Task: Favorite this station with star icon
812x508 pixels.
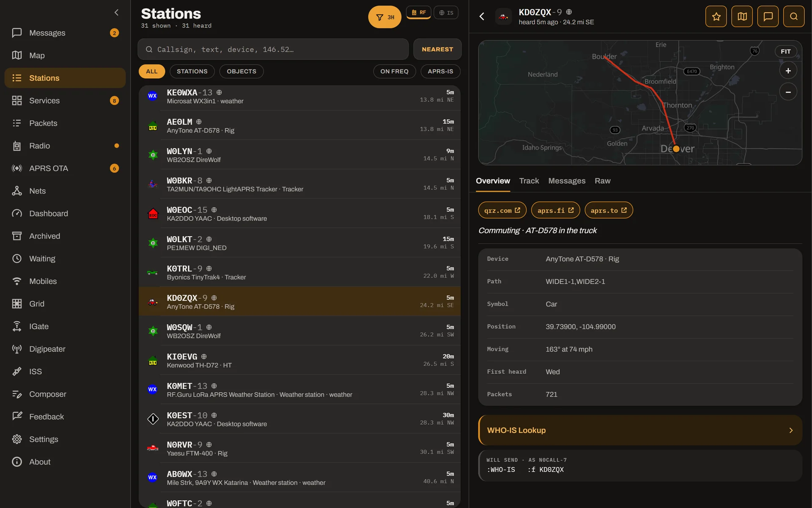Action: coord(716,17)
